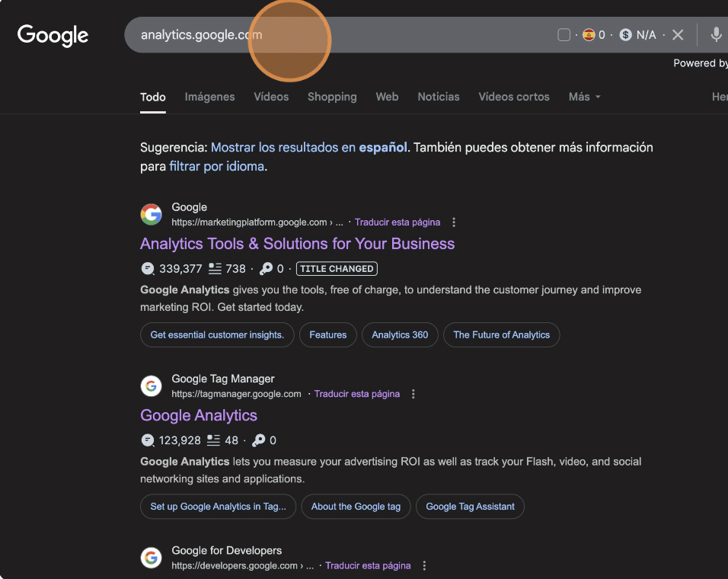
Task: Open three-dot menu for tagmanager.google.com result
Action: click(413, 394)
